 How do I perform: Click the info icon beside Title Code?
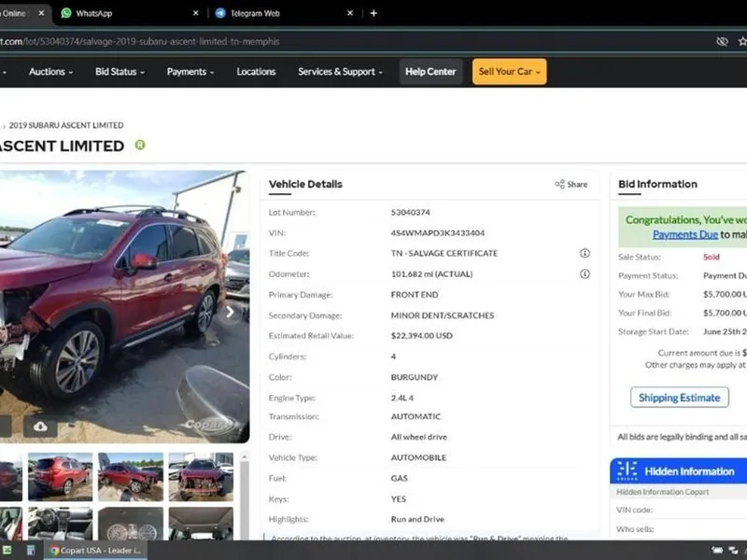[x=585, y=253]
